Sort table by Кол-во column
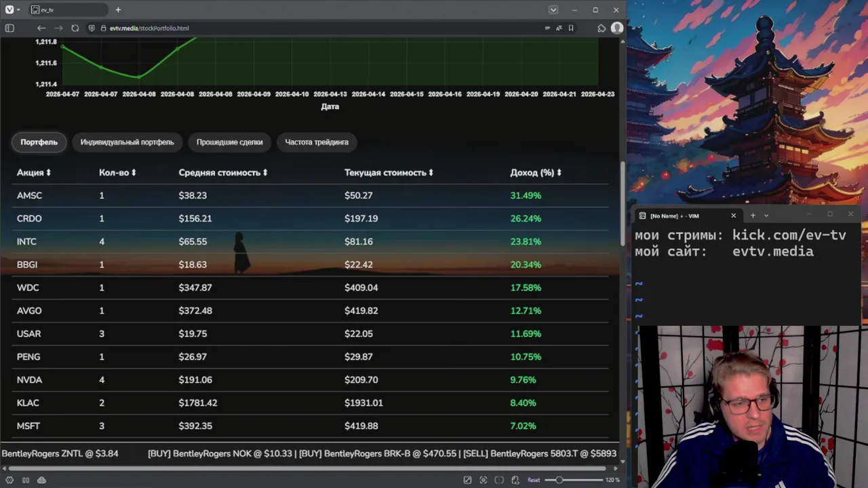868x488 pixels. (117, 173)
